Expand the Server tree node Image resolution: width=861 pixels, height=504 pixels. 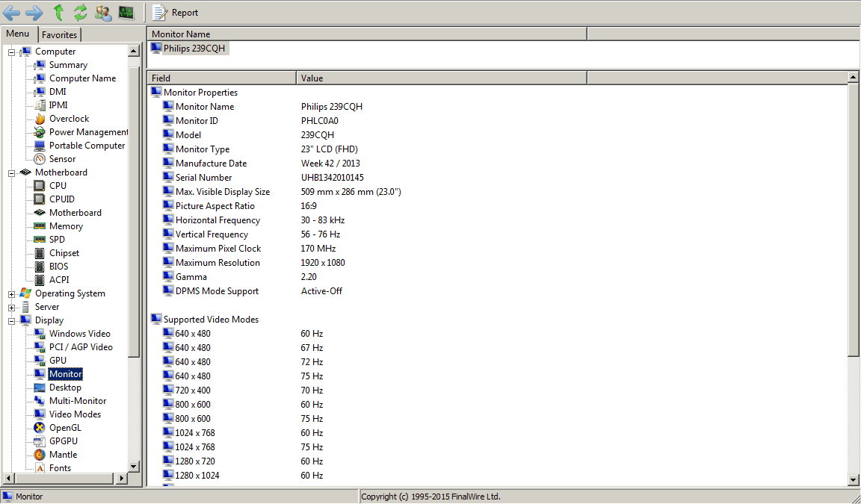tap(12, 307)
